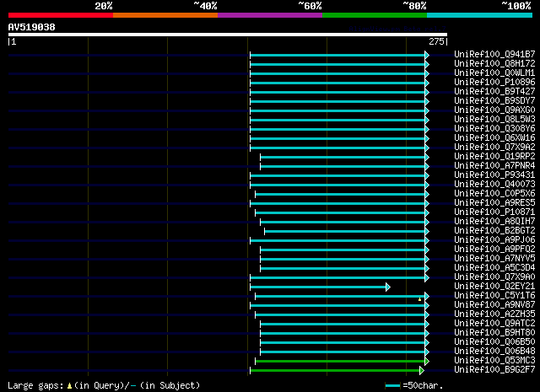This screenshot has height=392, width=540.
Task: Click green arrowhead of UniRef100_Q53MC3 alignment
Action: pyautogui.click(x=427, y=362)
